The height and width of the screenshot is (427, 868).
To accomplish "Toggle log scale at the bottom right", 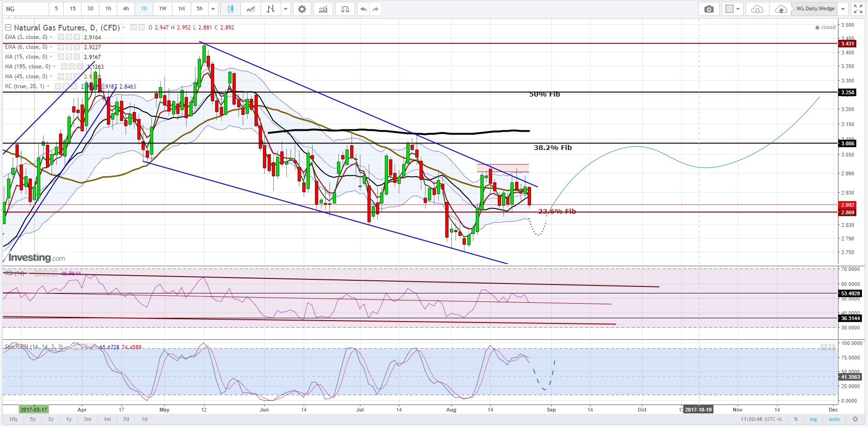I will click(813, 419).
